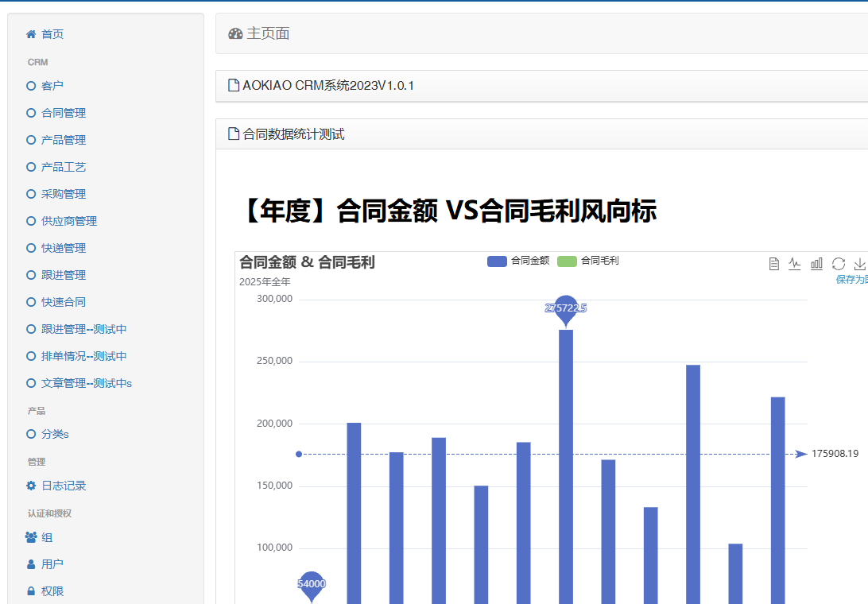Open 日志记录 via its gear icon
The image size is (868, 604).
pyautogui.click(x=31, y=486)
